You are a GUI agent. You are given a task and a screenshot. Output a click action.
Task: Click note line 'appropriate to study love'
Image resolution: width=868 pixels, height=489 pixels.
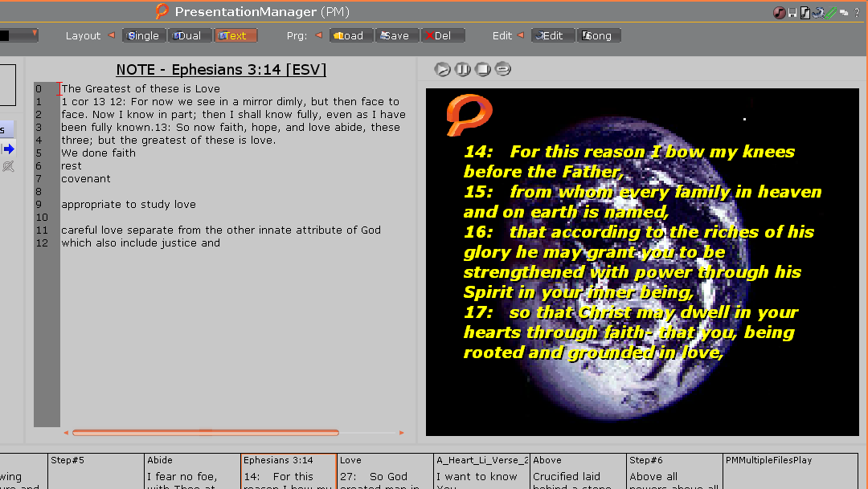coord(129,204)
